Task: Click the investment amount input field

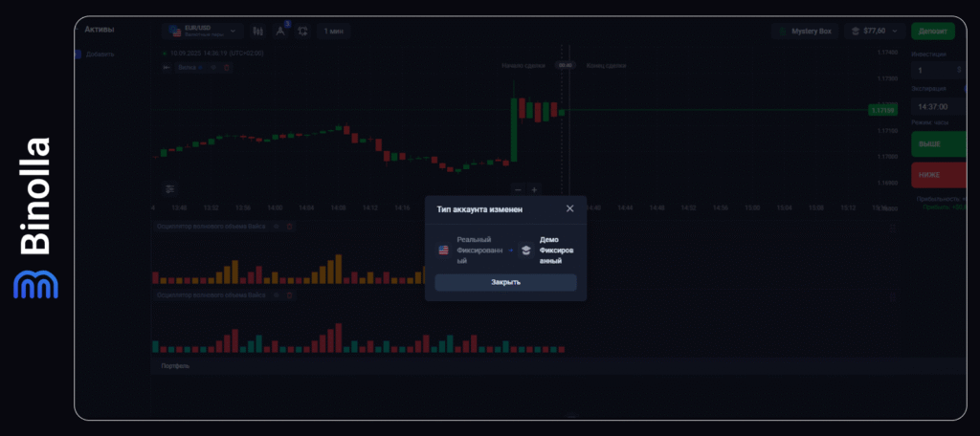Action: (936, 71)
